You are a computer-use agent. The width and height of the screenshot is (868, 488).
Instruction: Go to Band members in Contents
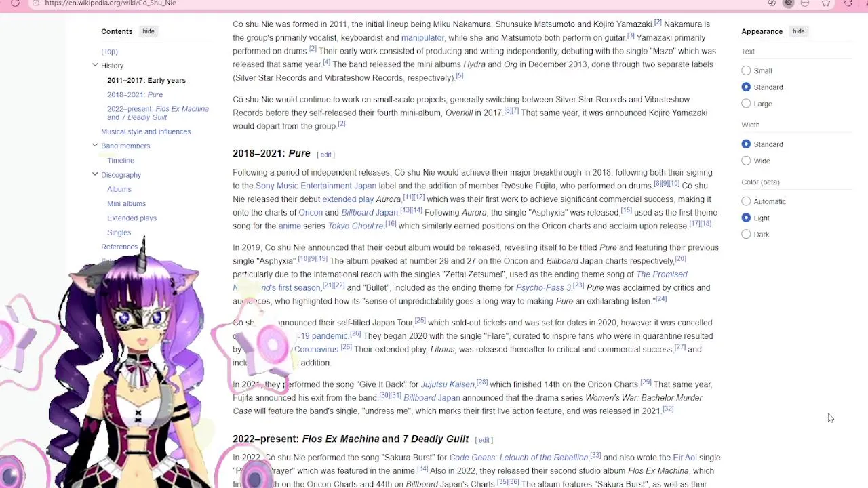tap(125, 146)
